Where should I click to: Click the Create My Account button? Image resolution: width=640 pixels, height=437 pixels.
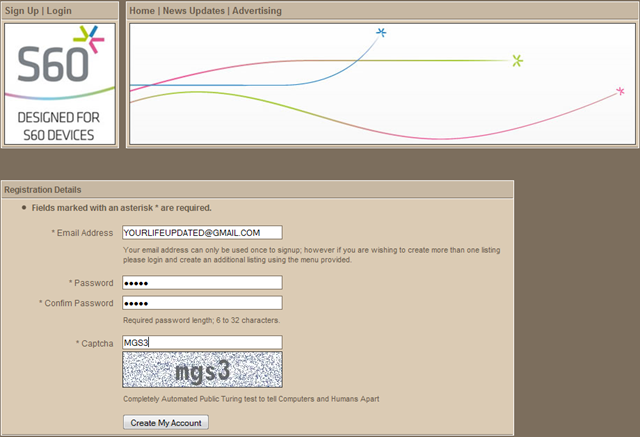166,423
